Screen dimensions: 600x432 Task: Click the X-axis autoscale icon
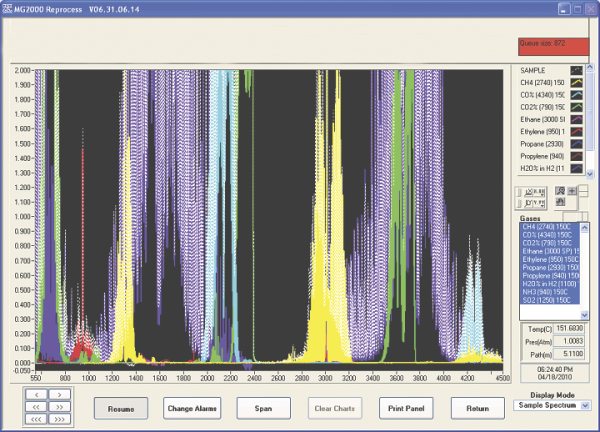pos(528,192)
